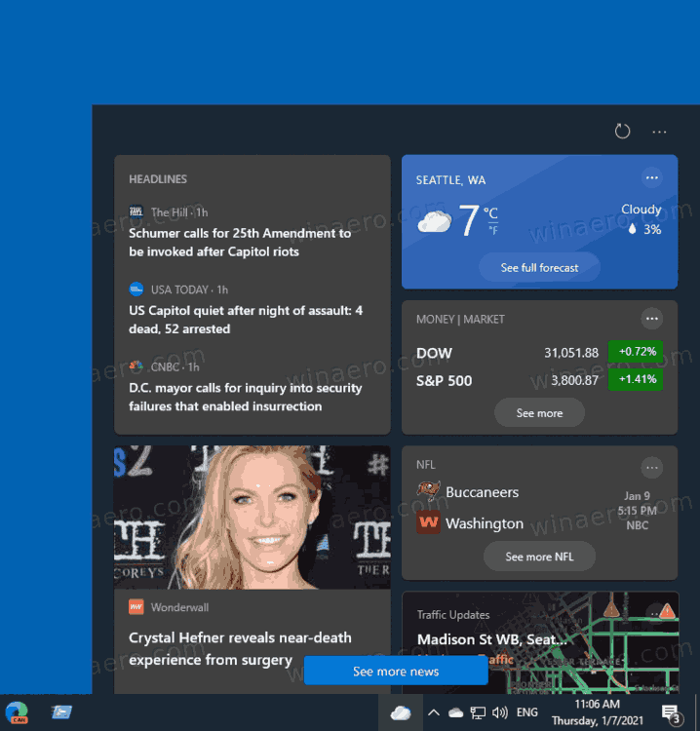Click the Buccaneers team logo

(428, 491)
